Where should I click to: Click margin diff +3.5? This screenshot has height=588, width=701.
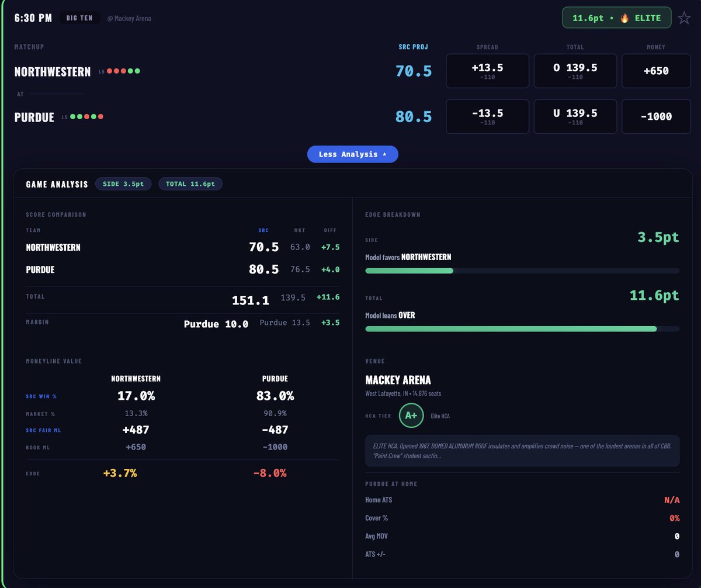click(330, 323)
